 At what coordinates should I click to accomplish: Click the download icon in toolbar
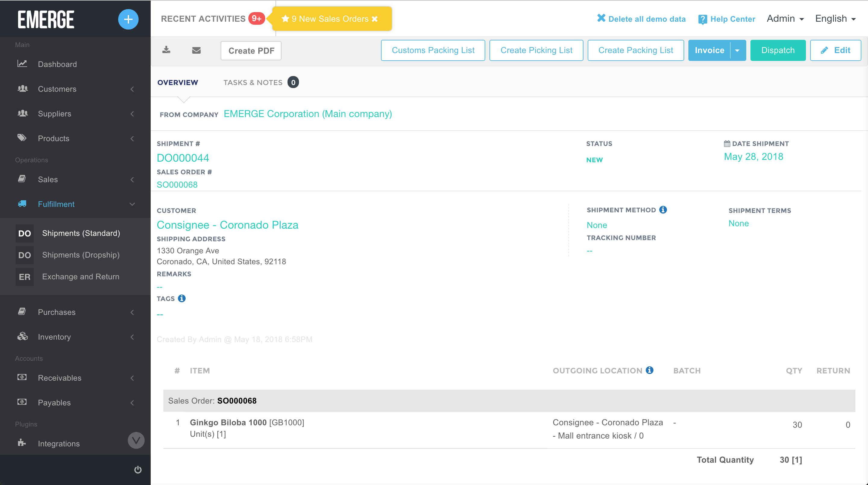(166, 50)
